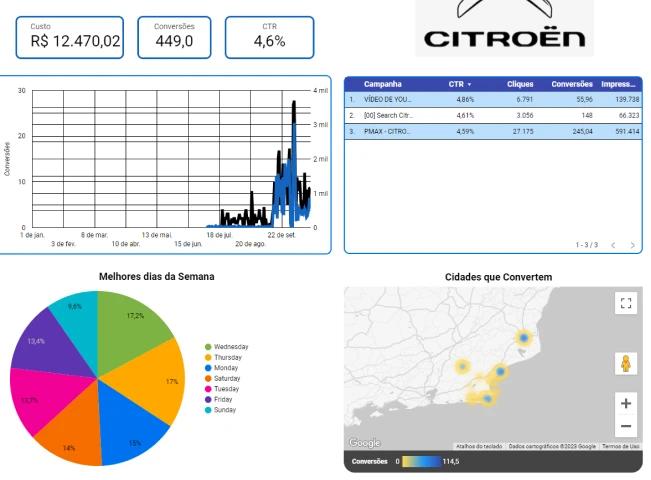Screen dimensions: 651x480
Task: Click 66.323 impressions cell
Action: coord(629,115)
